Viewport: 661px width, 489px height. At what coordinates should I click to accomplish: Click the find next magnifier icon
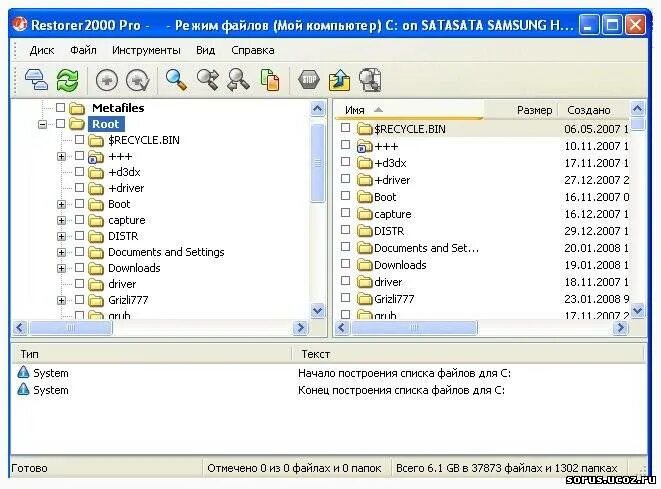click(208, 80)
